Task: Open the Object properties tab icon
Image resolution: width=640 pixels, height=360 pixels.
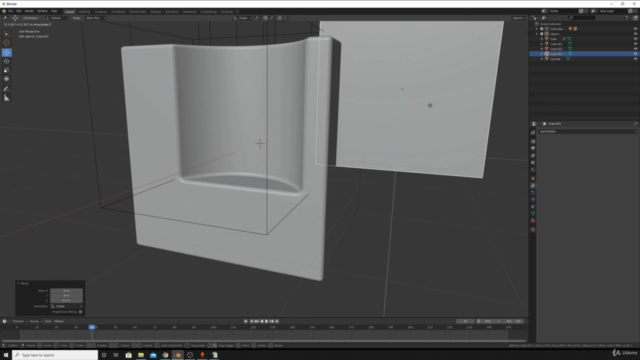Action: click(x=533, y=178)
